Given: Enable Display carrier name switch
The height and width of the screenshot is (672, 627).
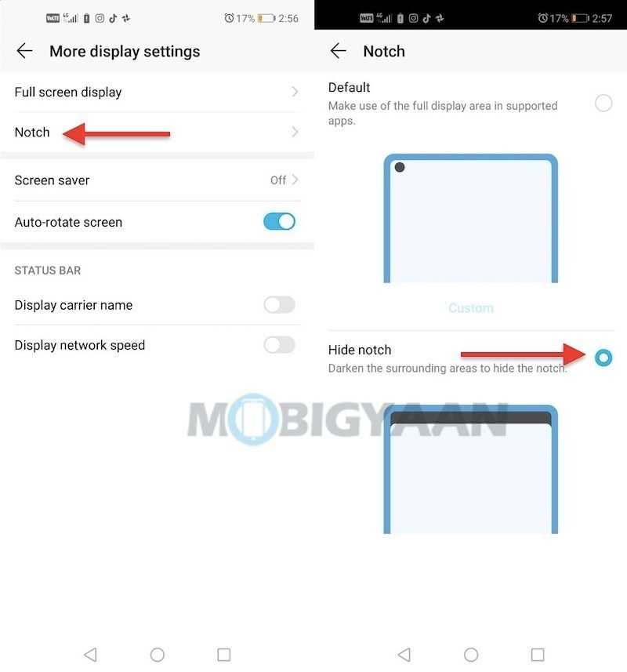Looking at the screenshot, I should (x=279, y=305).
